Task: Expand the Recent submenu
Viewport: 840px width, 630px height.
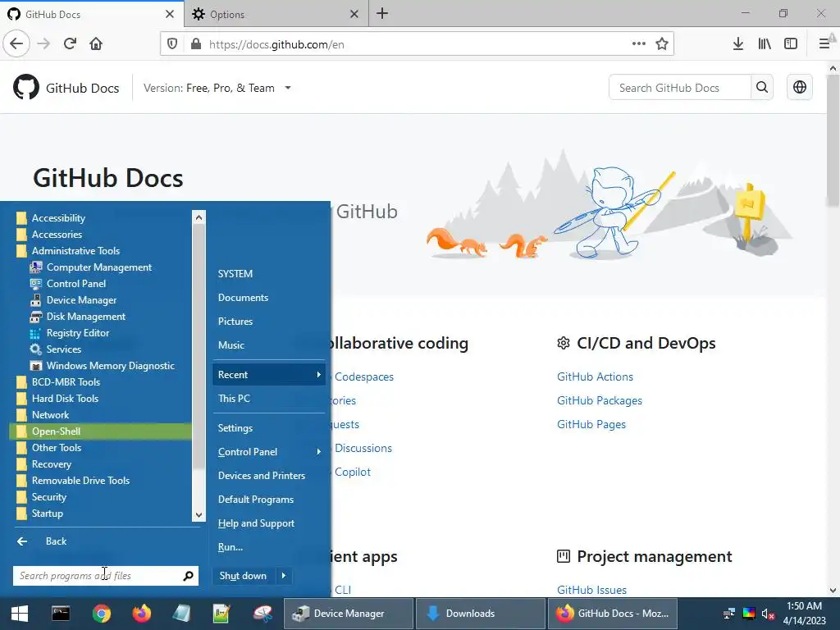Action: pyautogui.click(x=268, y=374)
